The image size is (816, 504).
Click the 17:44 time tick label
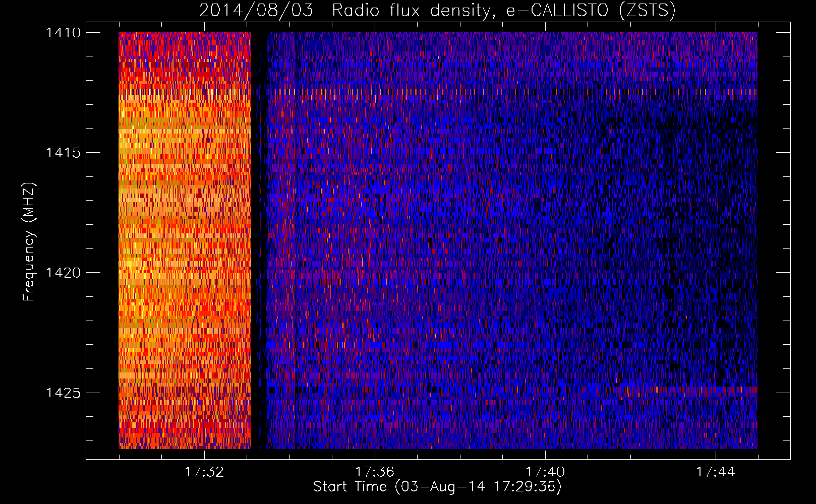(x=716, y=472)
